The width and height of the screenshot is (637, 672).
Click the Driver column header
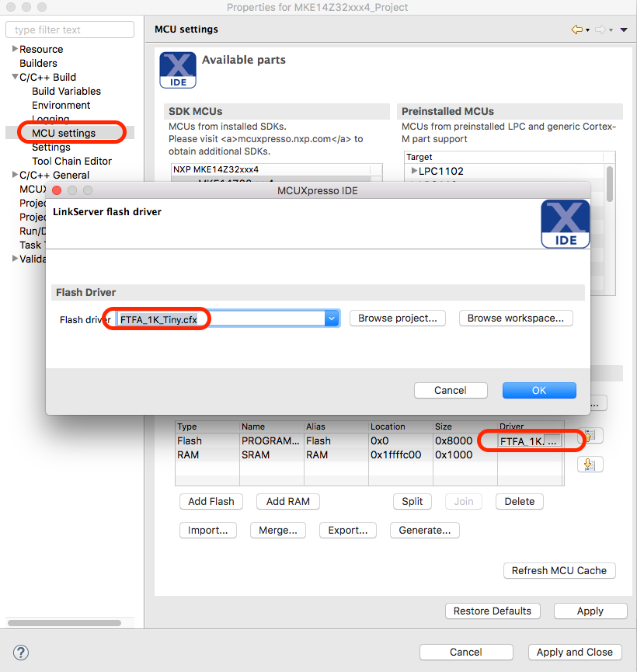(x=531, y=427)
